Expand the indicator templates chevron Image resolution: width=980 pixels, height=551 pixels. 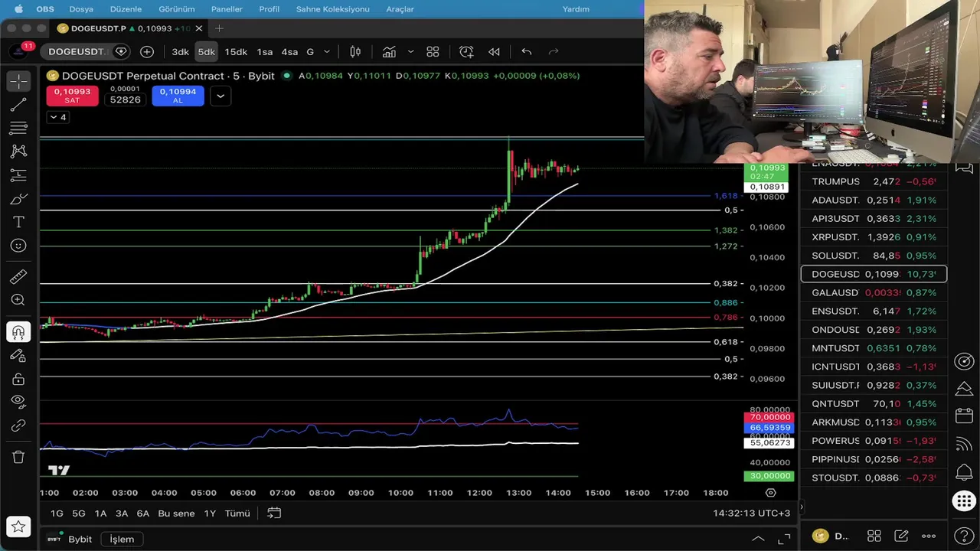(410, 52)
